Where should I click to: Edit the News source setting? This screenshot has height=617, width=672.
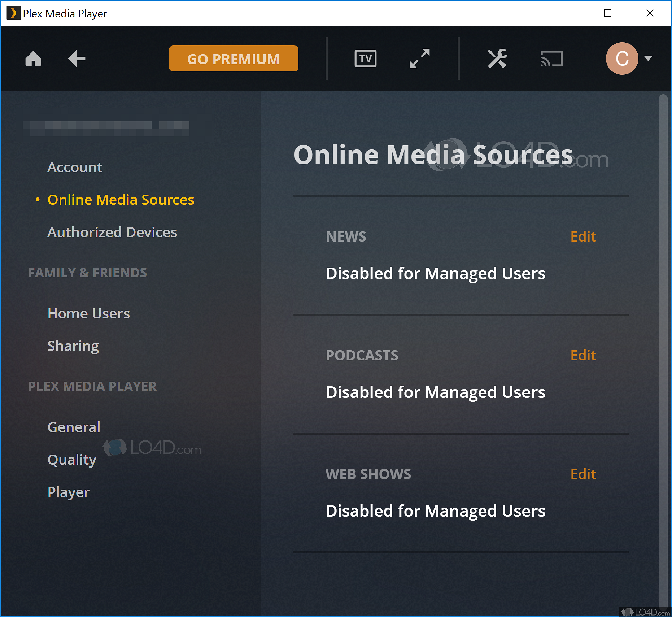pyautogui.click(x=583, y=237)
